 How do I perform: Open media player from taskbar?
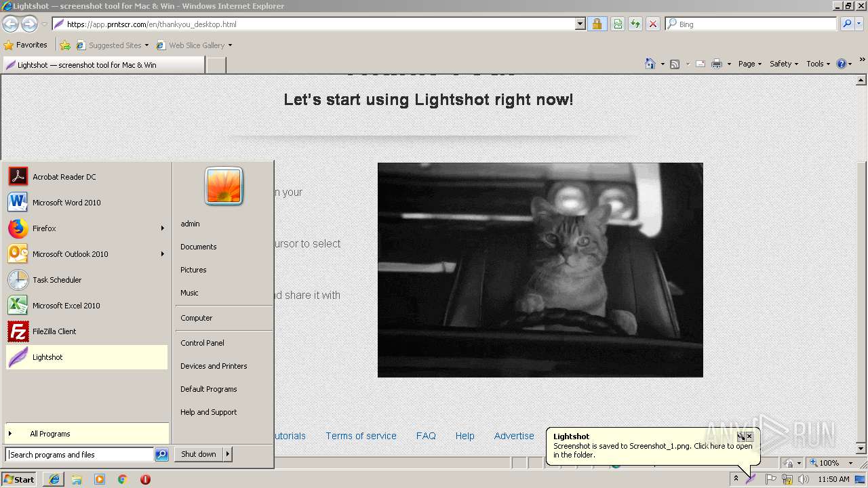100,479
